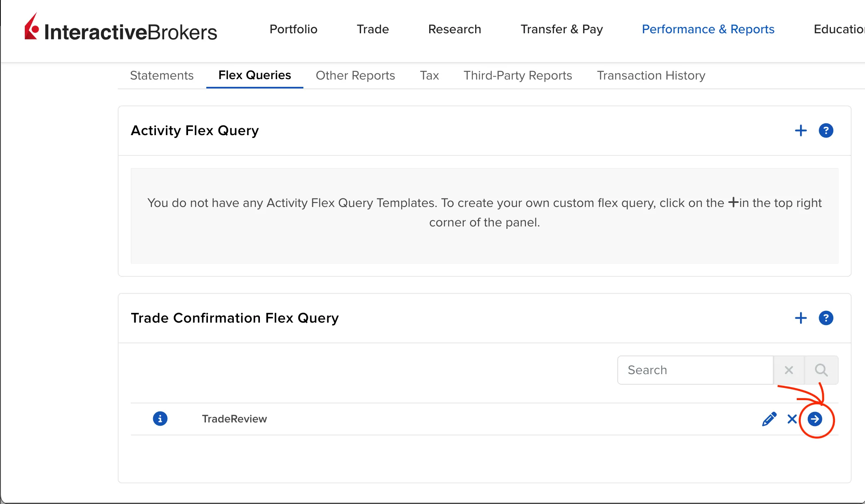Add a new Activity Flex Query
The width and height of the screenshot is (865, 504).
801,131
